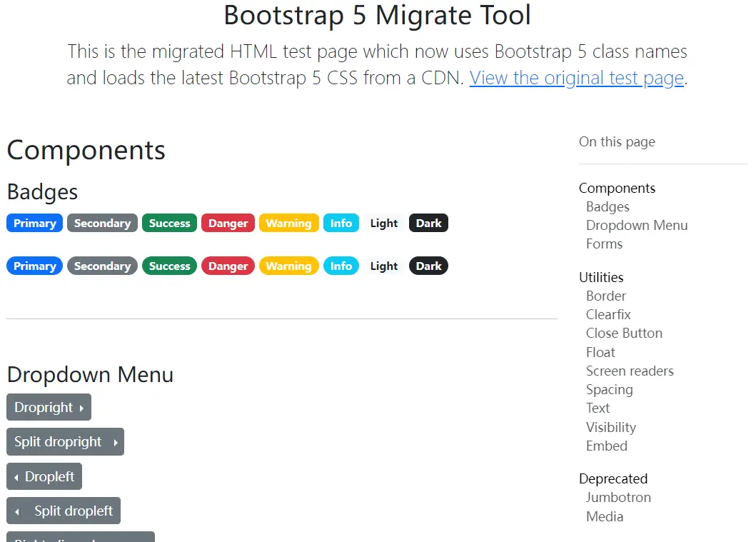Open the "Screen readers" sidebar link
The height and width of the screenshot is (542, 756).
coord(630,371)
